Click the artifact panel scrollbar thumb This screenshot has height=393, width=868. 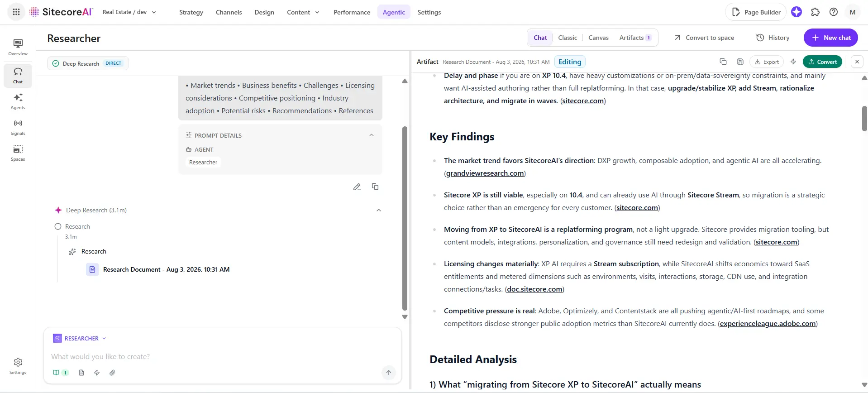864,119
